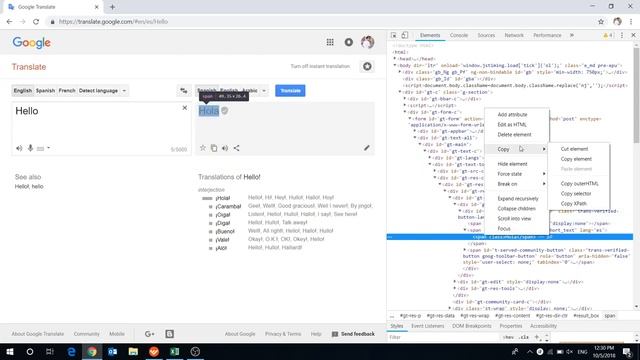The width and height of the screenshot is (640, 360).
Task: Click the Send feedback link
Action: [x=353, y=334]
